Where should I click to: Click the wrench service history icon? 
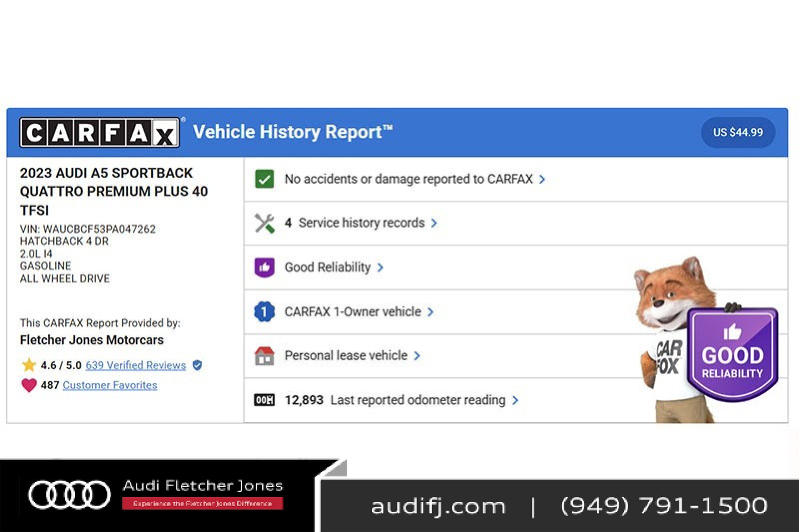coord(264,223)
